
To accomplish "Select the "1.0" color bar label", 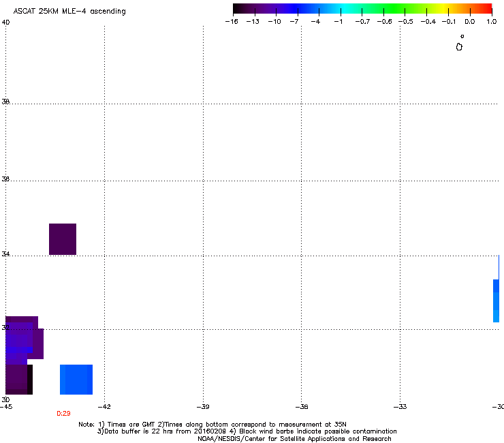I will (x=492, y=22).
